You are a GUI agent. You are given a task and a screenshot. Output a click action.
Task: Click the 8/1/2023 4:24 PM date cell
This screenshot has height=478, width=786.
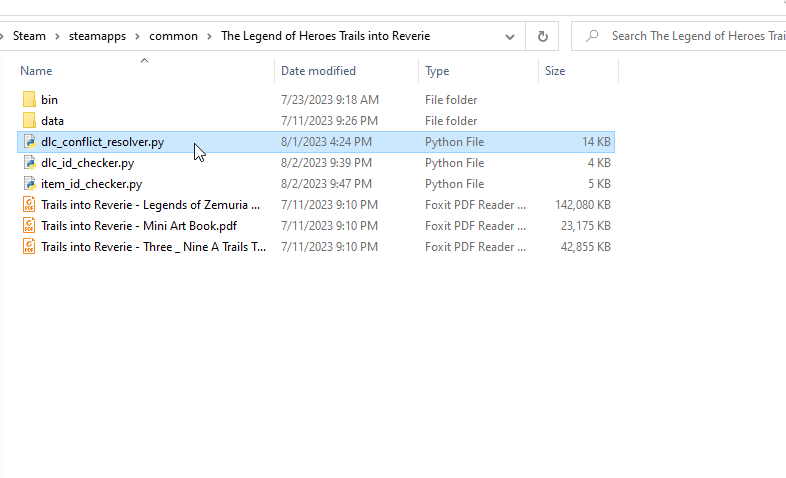[x=326, y=142]
